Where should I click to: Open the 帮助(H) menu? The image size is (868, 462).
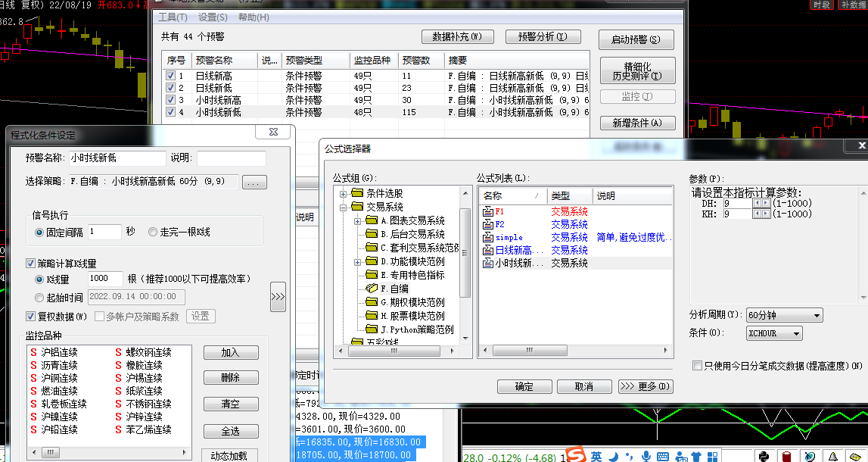tap(254, 17)
